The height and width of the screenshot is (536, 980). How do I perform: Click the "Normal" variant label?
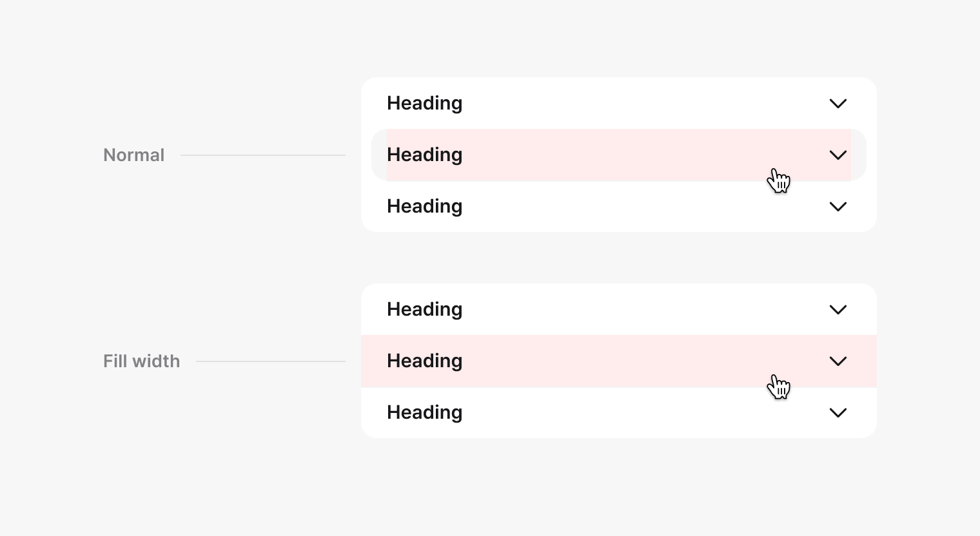[x=133, y=155]
